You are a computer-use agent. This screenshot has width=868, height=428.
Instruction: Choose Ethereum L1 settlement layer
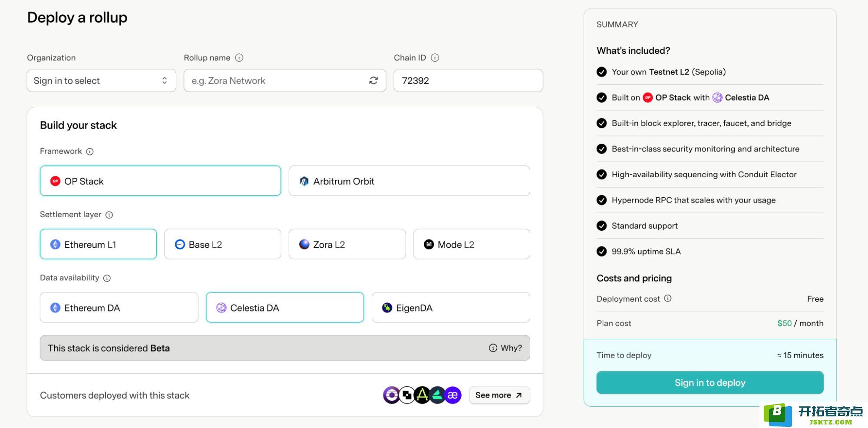98,244
